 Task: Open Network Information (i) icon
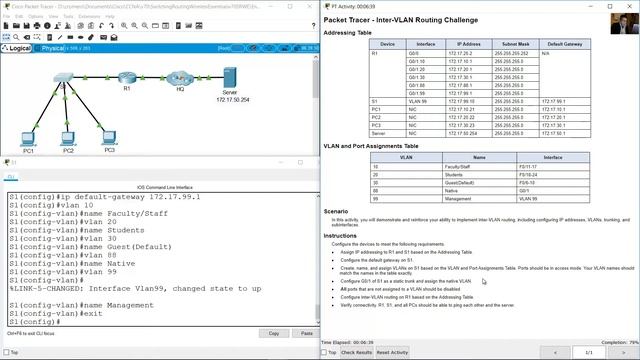point(47,26)
